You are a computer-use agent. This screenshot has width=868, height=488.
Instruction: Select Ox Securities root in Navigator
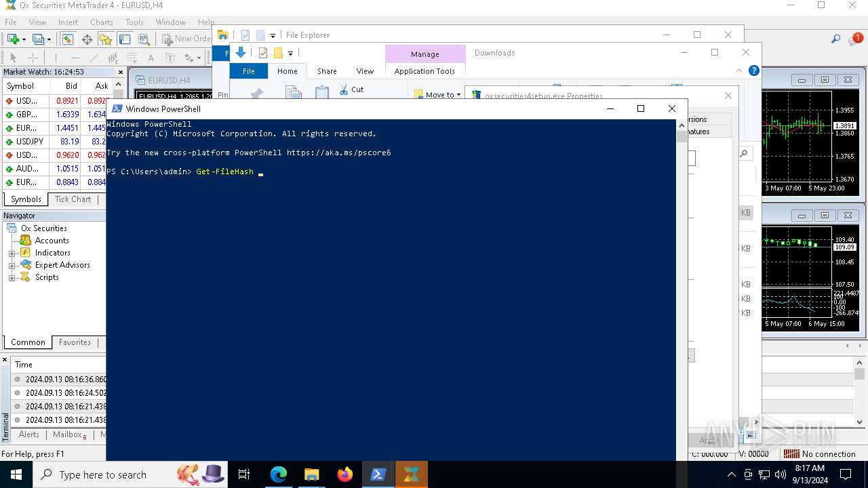[43, 228]
